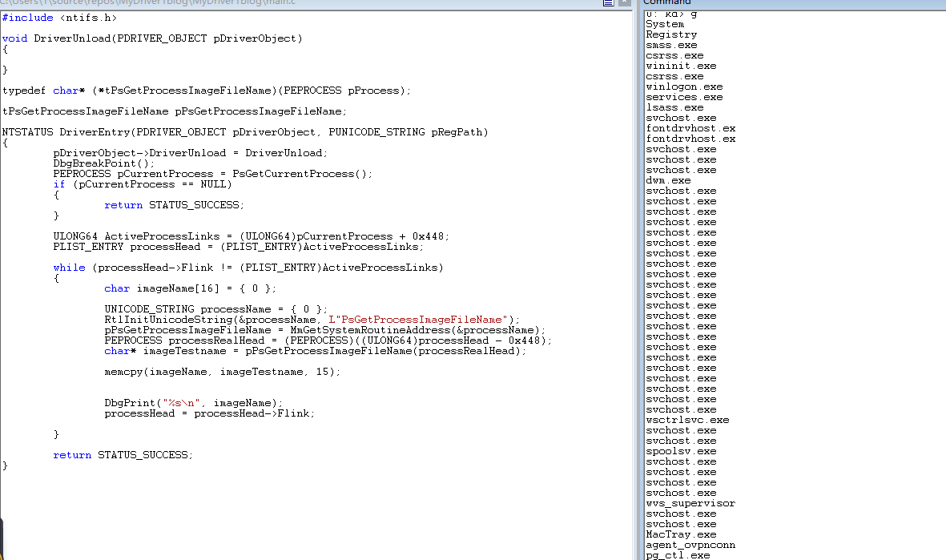
Task: Click the MmGetSystemRoutineAddress assignment line
Action: pyautogui.click(x=324, y=330)
